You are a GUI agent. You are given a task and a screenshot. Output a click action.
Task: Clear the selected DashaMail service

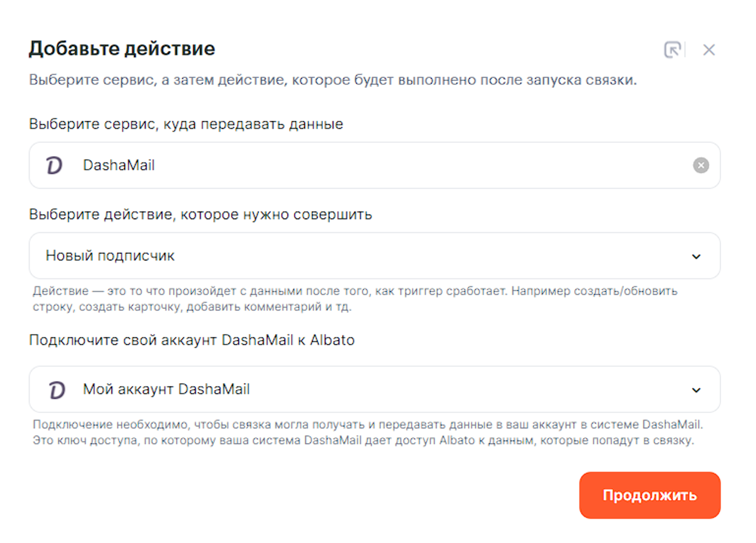tap(701, 165)
